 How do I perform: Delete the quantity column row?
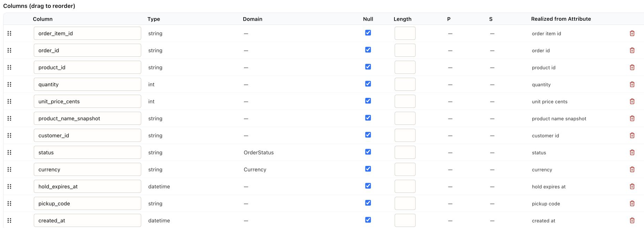click(x=632, y=85)
